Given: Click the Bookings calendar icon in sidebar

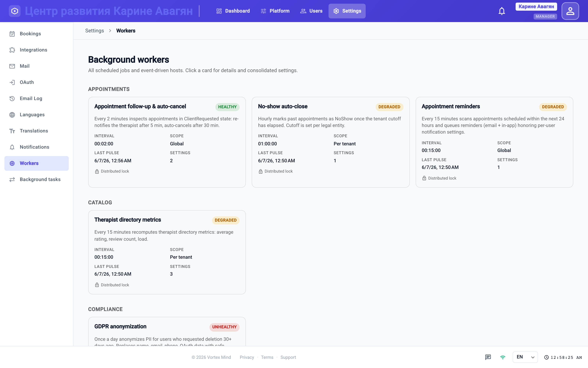Looking at the screenshot, I should click(x=12, y=34).
